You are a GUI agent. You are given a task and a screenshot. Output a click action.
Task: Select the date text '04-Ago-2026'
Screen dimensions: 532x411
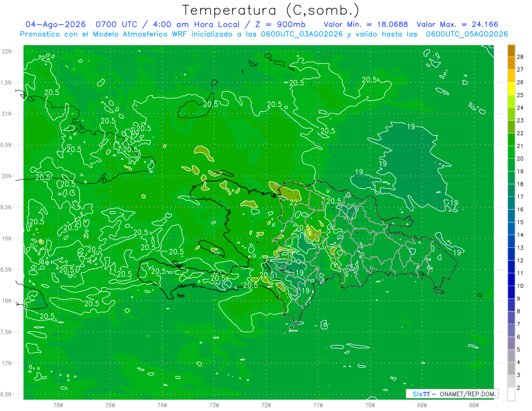(x=55, y=24)
